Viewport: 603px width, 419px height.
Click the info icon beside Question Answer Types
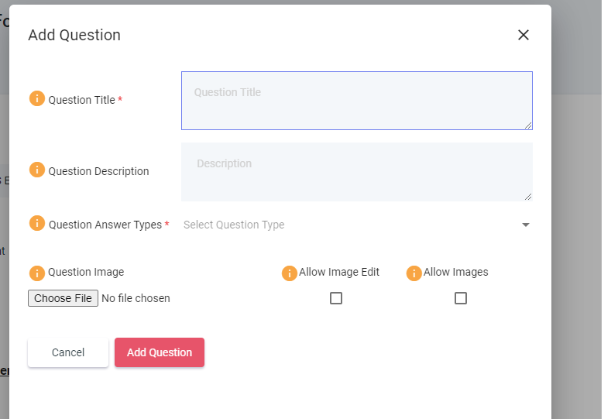tap(37, 224)
